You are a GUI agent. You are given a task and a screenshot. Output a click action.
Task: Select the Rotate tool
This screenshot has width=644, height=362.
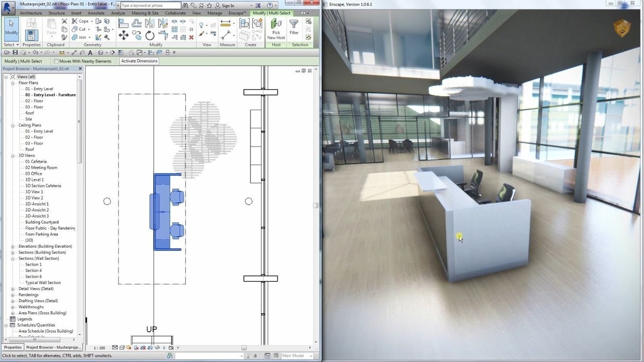[x=150, y=35]
